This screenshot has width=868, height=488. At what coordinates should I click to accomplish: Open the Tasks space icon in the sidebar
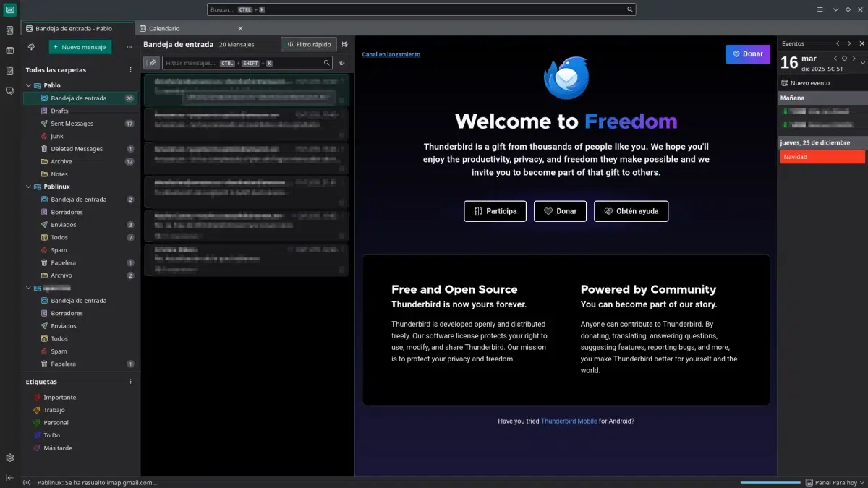pyautogui.click(x=9, y=71)
